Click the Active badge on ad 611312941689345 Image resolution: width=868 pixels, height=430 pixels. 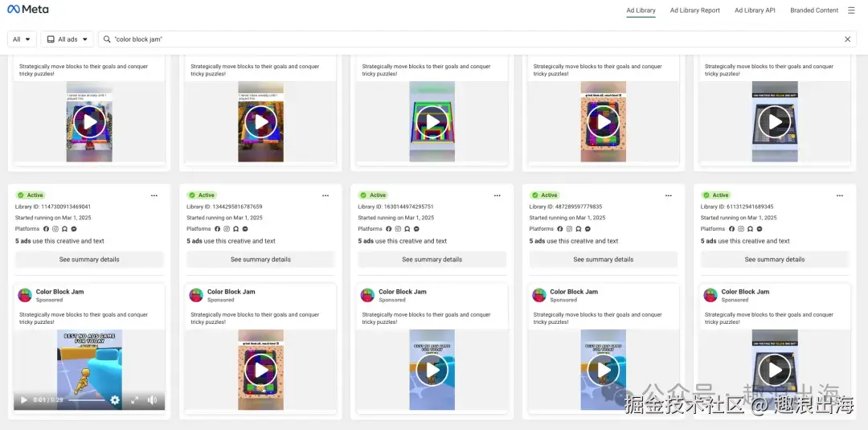(x=716, y=195)
